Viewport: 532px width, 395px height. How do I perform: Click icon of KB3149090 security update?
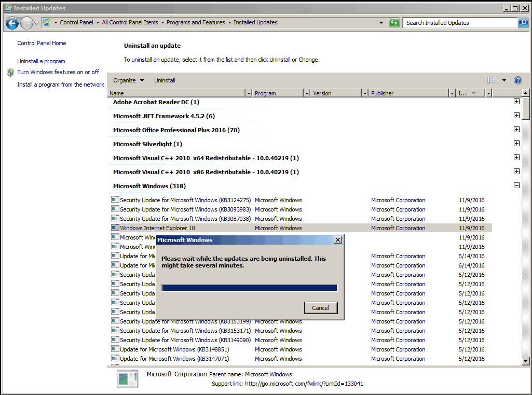(115, 340)
